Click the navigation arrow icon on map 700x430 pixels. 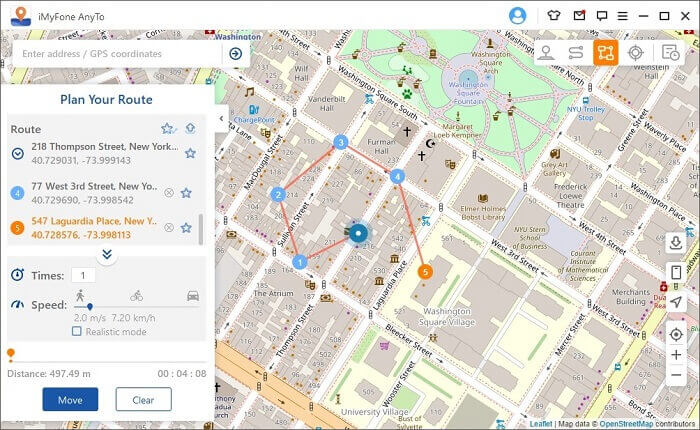pyautogui.click(x=676, y=302)
